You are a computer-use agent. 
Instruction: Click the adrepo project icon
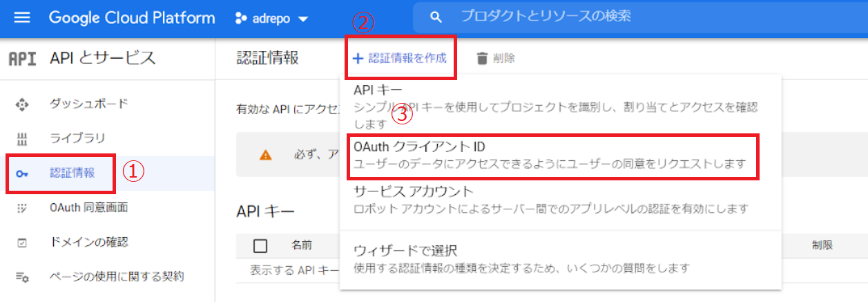pyautogui.click(x=241, y=19)
